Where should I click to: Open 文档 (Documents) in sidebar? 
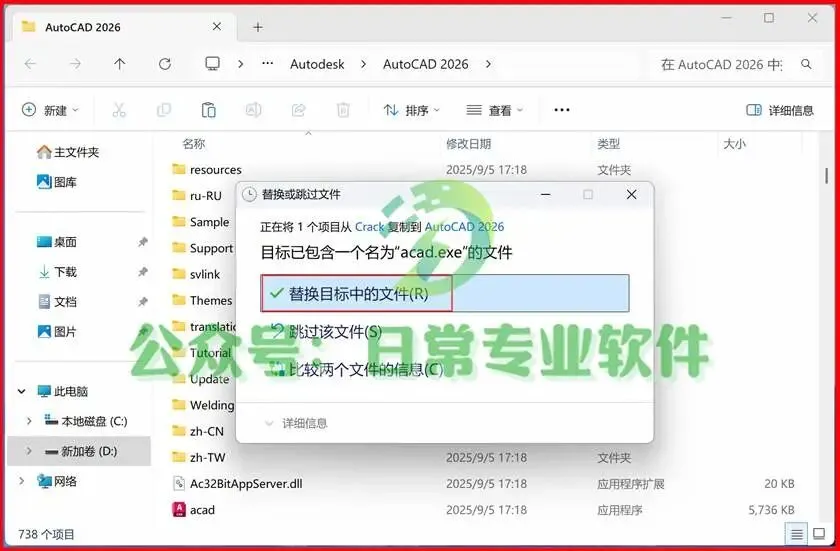coord(56,302)
